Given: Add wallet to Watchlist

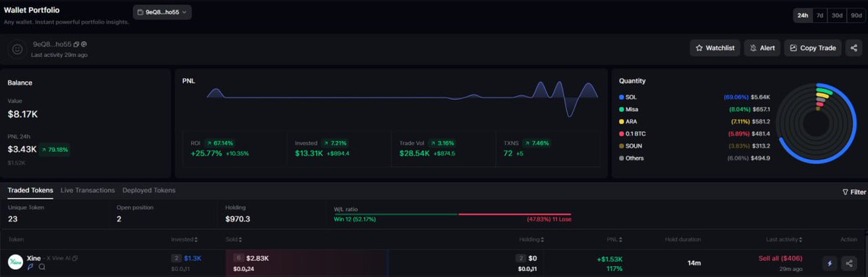Looking at the screenshot, I should (715, 48).
